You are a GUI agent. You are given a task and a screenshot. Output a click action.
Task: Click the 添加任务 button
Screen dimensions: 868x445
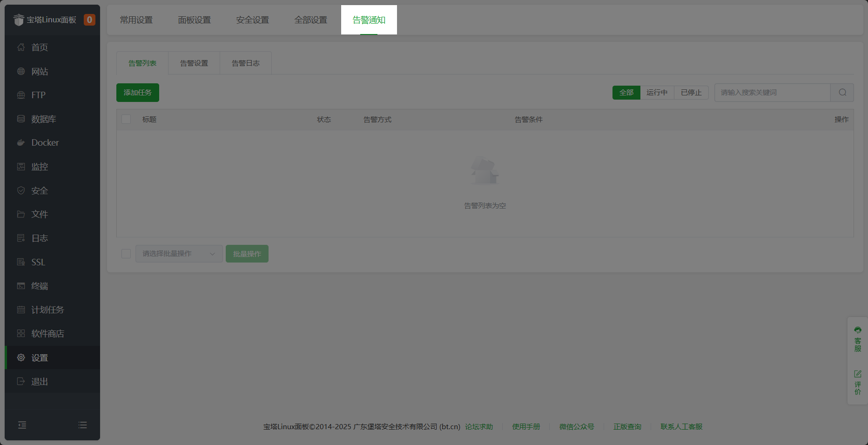click(x=137, y=92)
